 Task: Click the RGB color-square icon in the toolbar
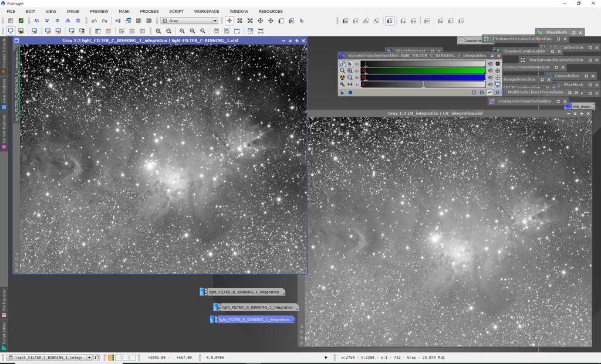click(21, 21)
